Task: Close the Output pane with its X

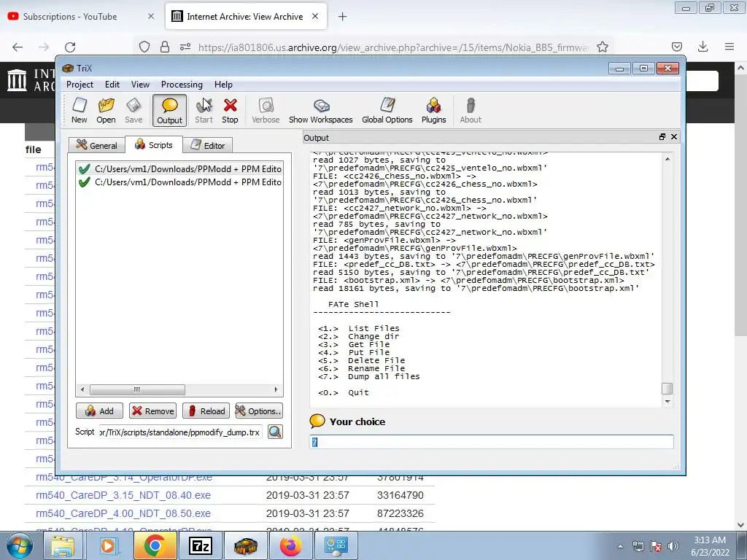Action: coord(673,136)
